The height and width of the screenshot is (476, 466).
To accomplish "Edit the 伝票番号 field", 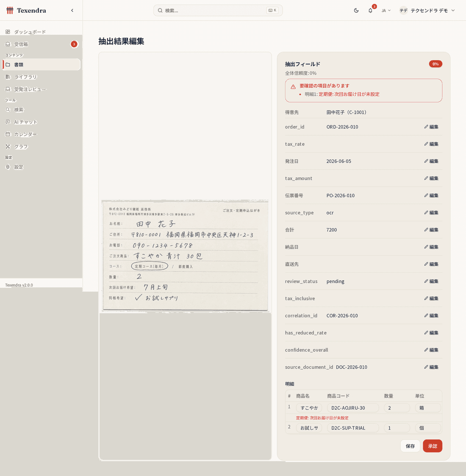I will point(431,195).
